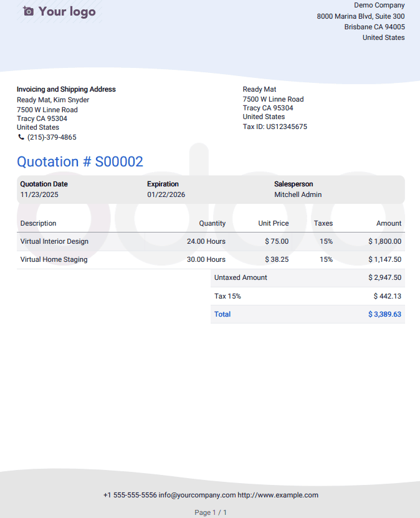Click salesperson name 'Mitchell Admin'
This screenshot has width=420, height=518.
click(298, 194)
